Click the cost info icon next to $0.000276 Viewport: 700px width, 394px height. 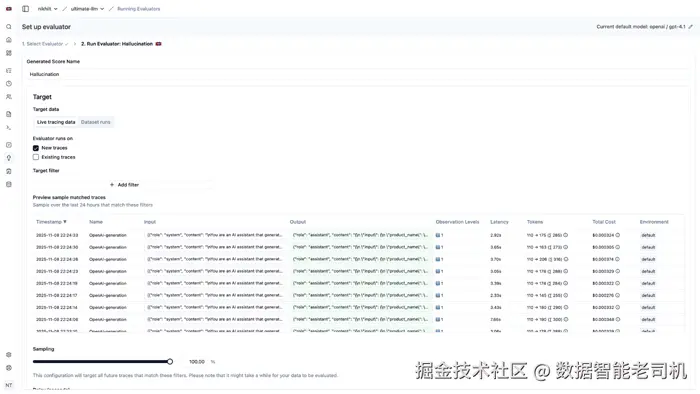click(x=617, y=295)
